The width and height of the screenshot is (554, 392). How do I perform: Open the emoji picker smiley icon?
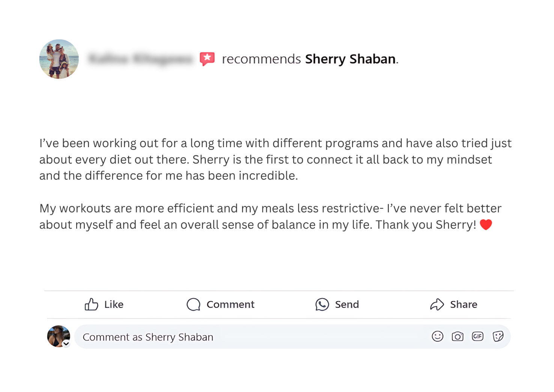(437, 336)
